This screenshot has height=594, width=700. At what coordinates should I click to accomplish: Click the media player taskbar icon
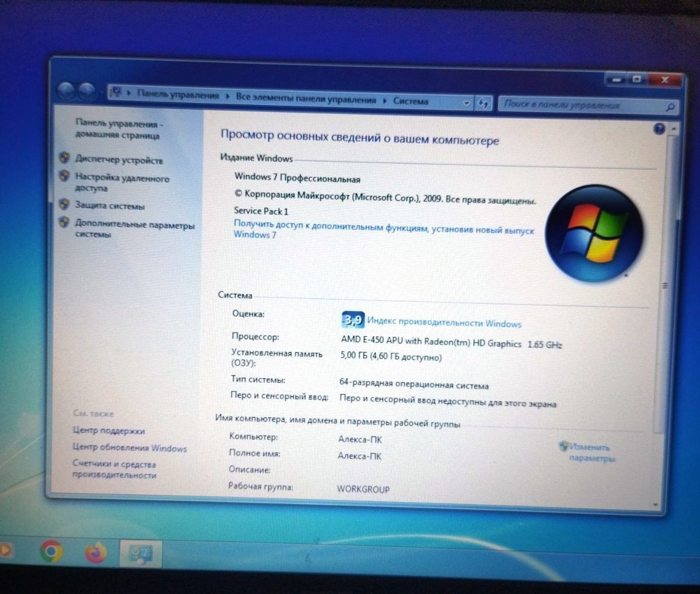point(5,550)
